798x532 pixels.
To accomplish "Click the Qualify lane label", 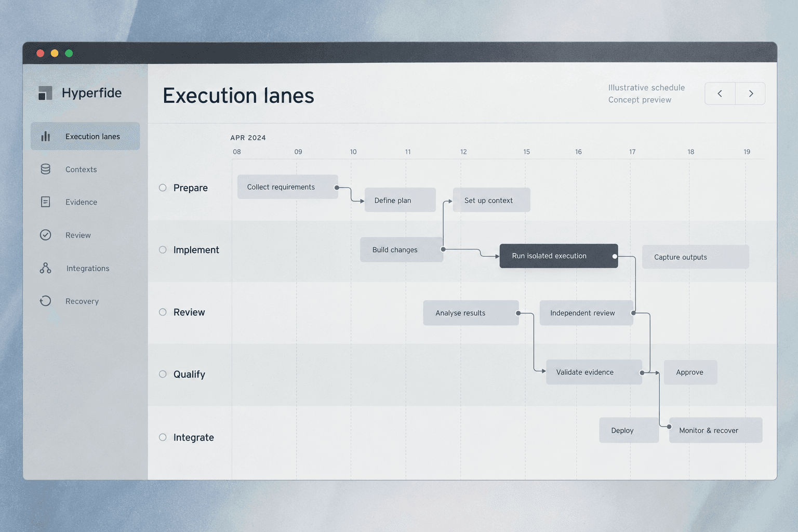I will click(190, 375).
